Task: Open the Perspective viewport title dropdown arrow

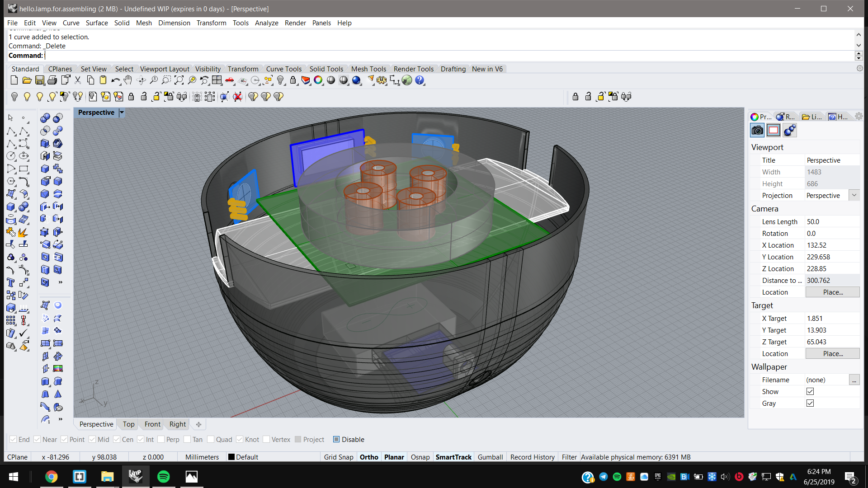Action: coord(122,113)
